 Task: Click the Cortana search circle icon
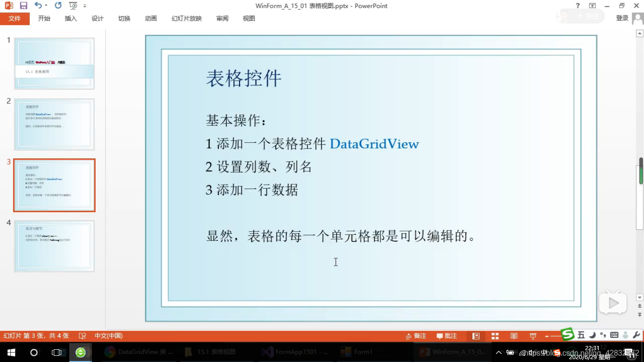pos(34,352)
